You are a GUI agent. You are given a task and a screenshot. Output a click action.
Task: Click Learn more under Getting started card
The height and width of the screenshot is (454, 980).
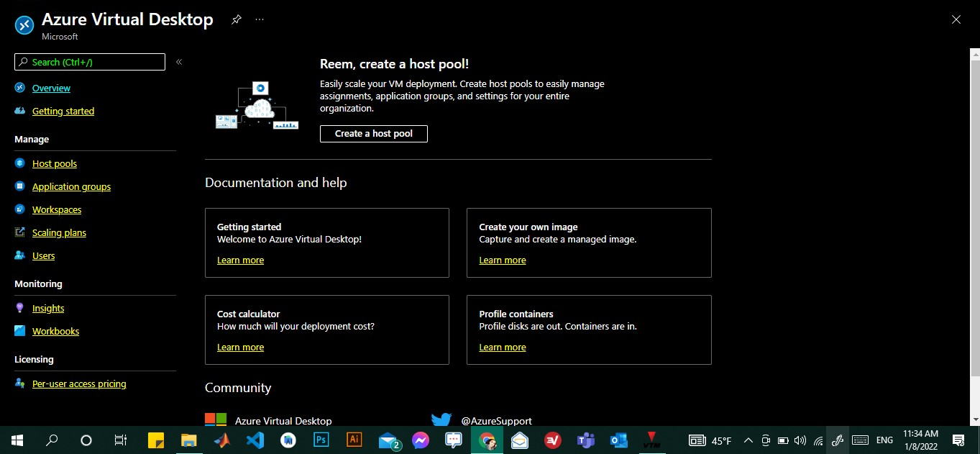(240, 260)
